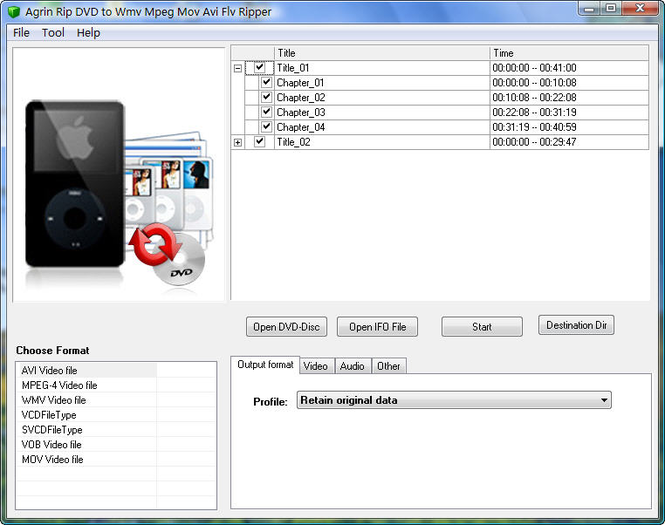665x525 pixels.
Task: Select the Chapter_01 row label
Action: point(300,83)
